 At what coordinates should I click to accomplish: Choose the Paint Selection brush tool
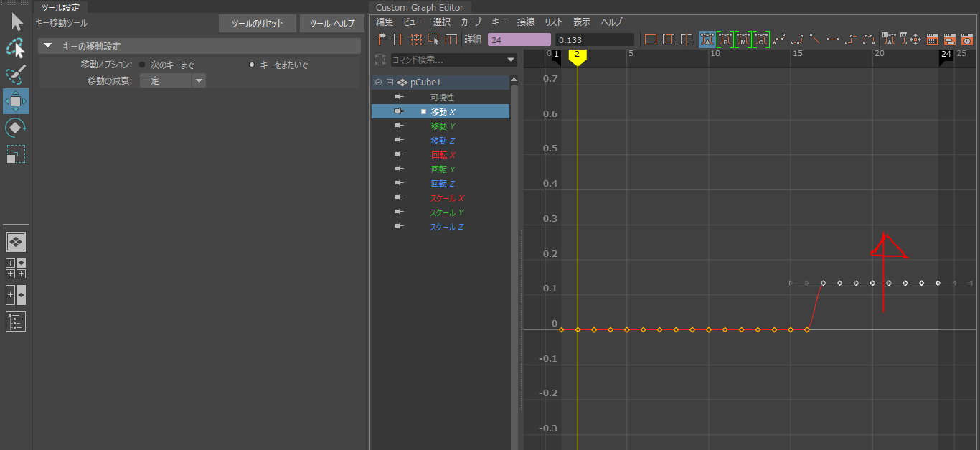[x=16, y=75]
